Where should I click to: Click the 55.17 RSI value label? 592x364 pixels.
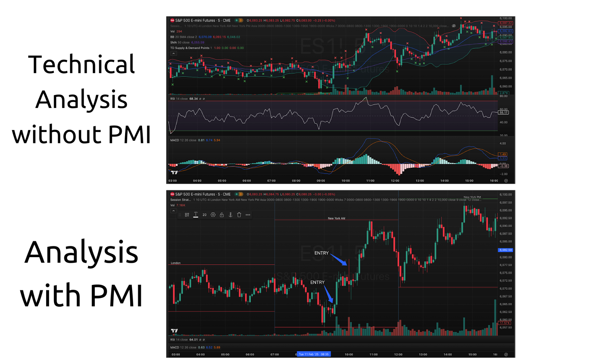[504, 112]
